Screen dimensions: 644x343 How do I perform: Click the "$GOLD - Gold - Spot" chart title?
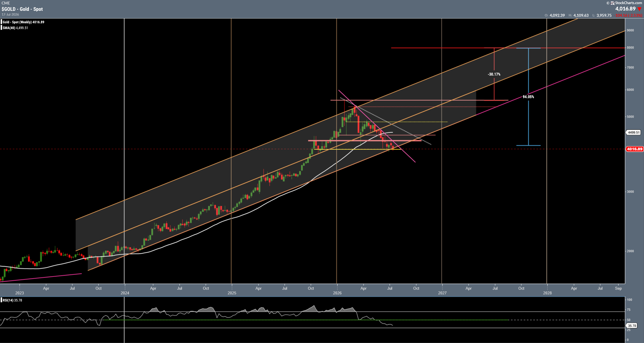coord(22,9)
